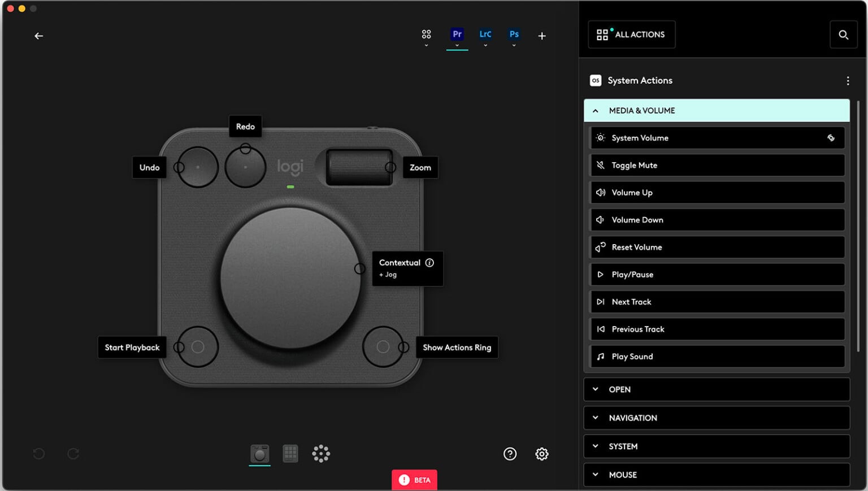Switch to the Premiere Pro profile tab
Screen dimensions: 868x491
coord(457,35)
